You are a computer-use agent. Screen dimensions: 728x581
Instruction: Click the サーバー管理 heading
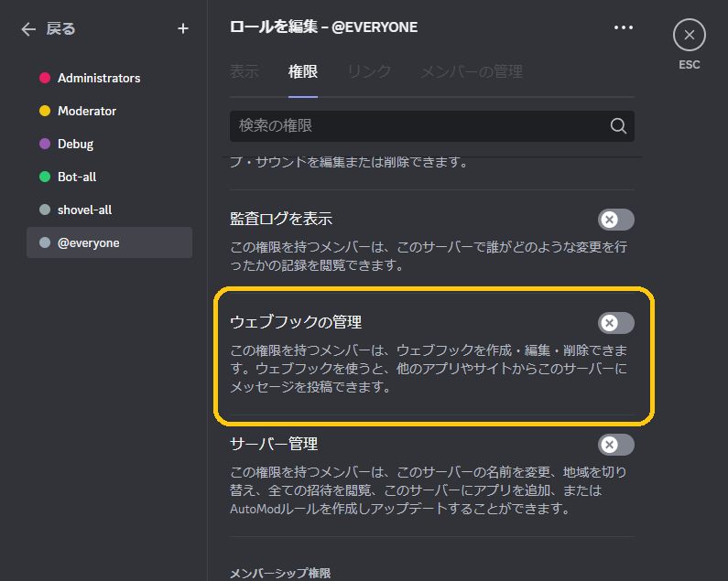click(x=274, y=444)
